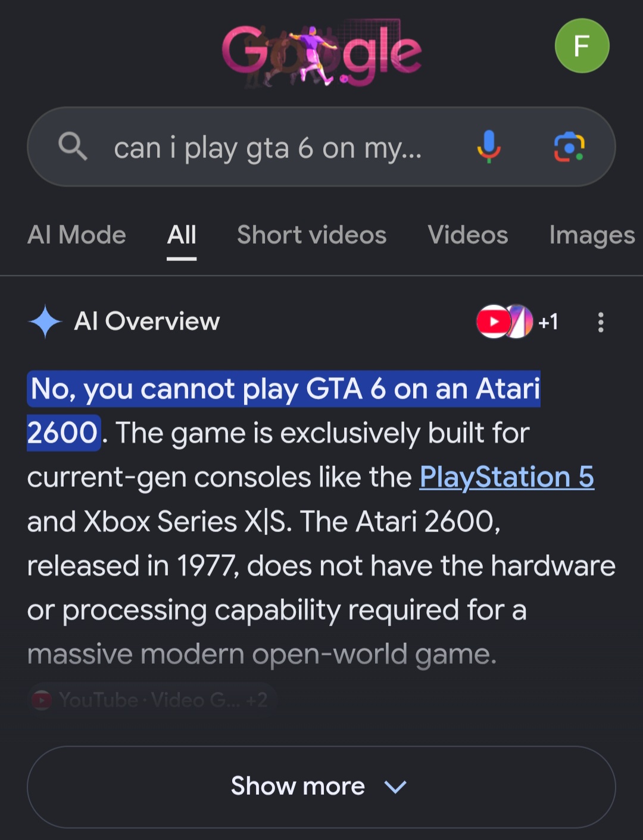
Task: Switch to the AI Mode tab
Action: pyautogui.click(x=77, y=235)
